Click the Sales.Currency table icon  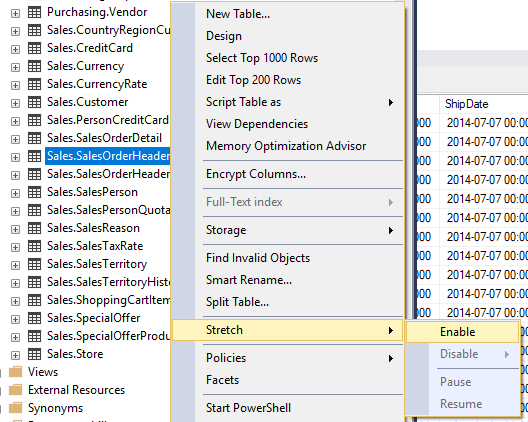pos(34,66)
